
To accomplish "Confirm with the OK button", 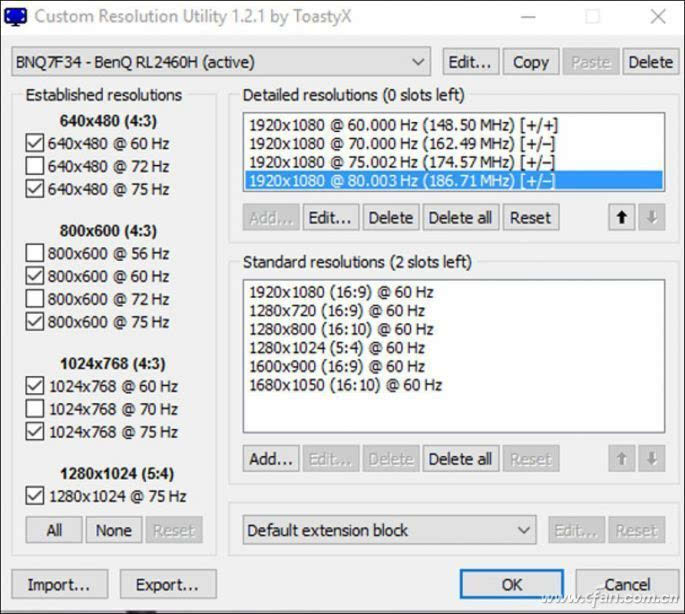I will pos(512,584).
